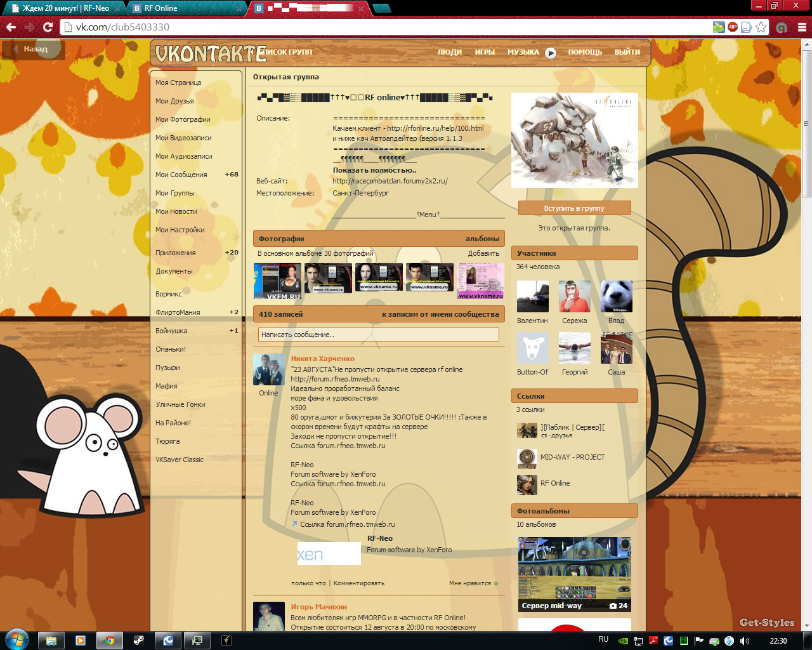
Task: Click the blue pages icon in address bar
Action: pos(747,27)
